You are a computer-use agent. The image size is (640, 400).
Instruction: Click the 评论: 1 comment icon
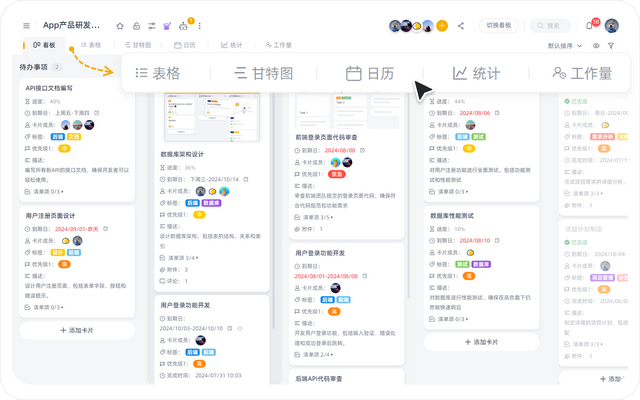coord(162,281)
